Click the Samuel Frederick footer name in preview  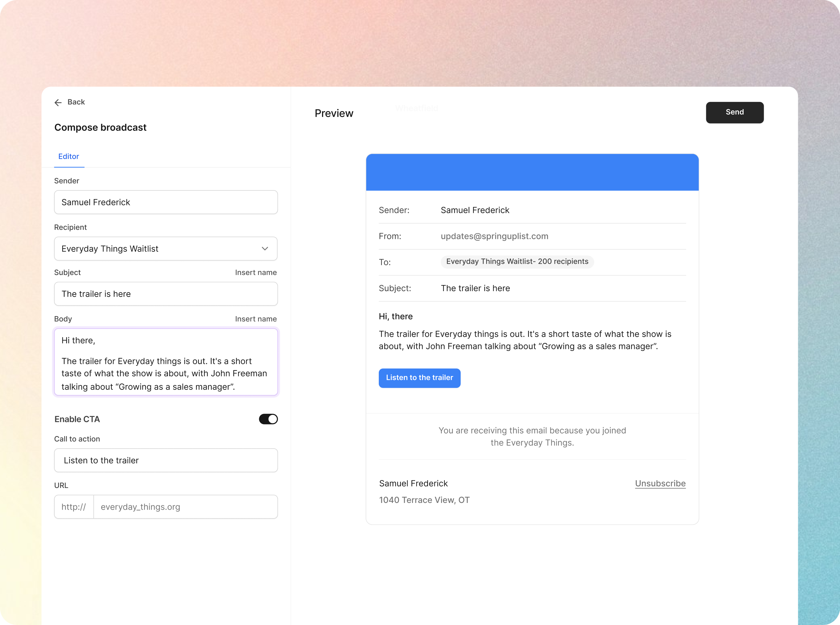pyautogui.click(x=413, y=483)
